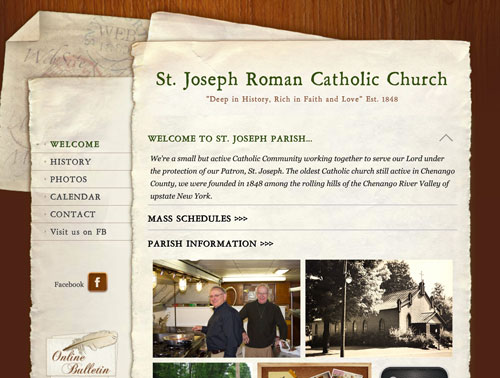Screen dimensions: 500x378
Task: Open the Photos page
Action: 68,179
